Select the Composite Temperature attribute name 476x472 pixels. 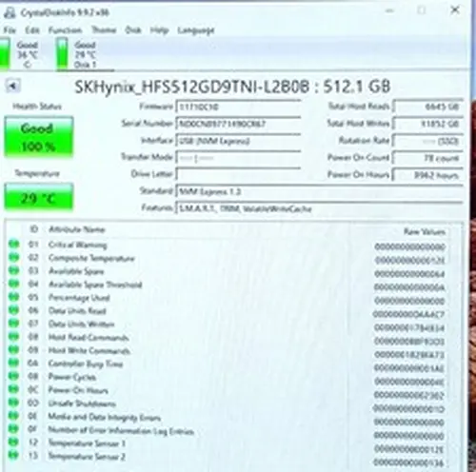91,259
